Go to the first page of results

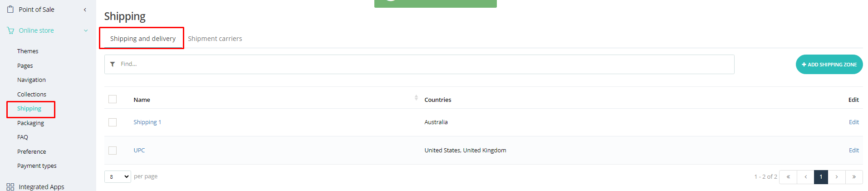[788, 177]
